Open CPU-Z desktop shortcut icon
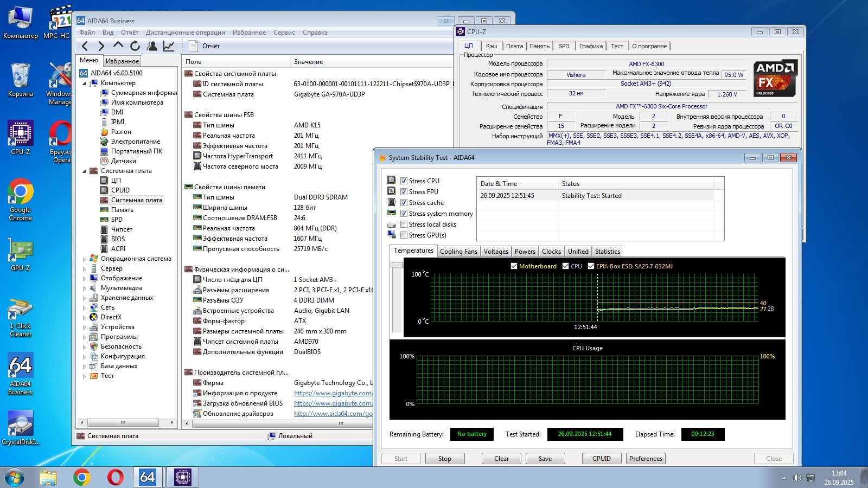 21,138
